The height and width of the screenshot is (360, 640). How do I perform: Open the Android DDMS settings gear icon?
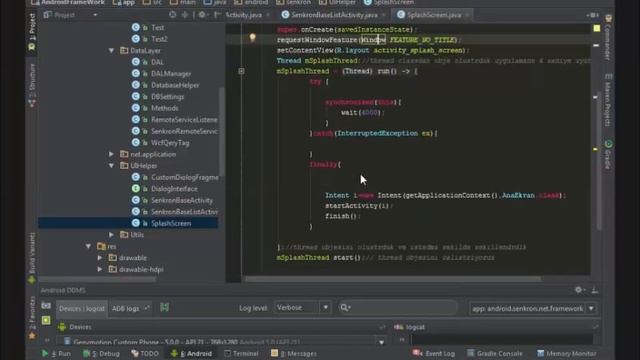578,290
